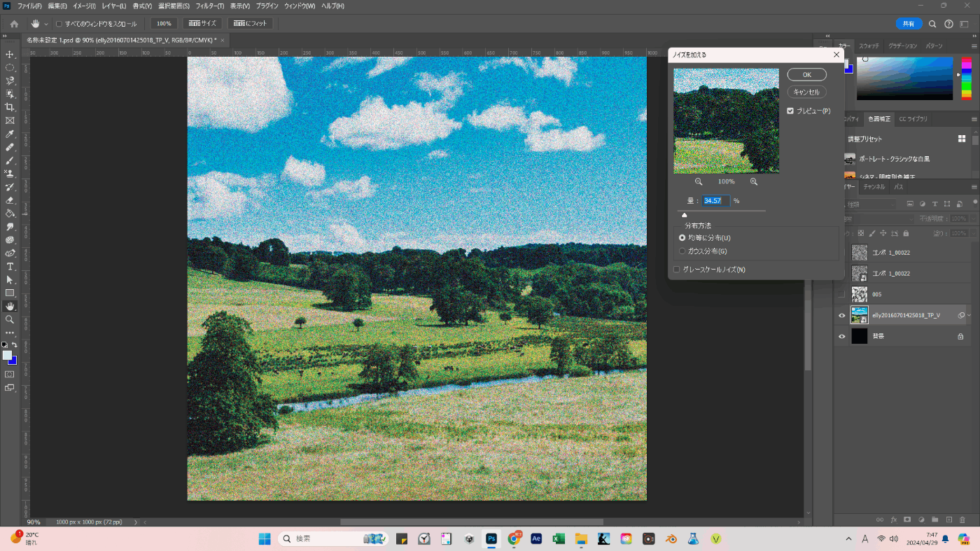Viewport: 980px width, 551px height.
Task: Enable scroll all windows checkbox
Action: 59,24
